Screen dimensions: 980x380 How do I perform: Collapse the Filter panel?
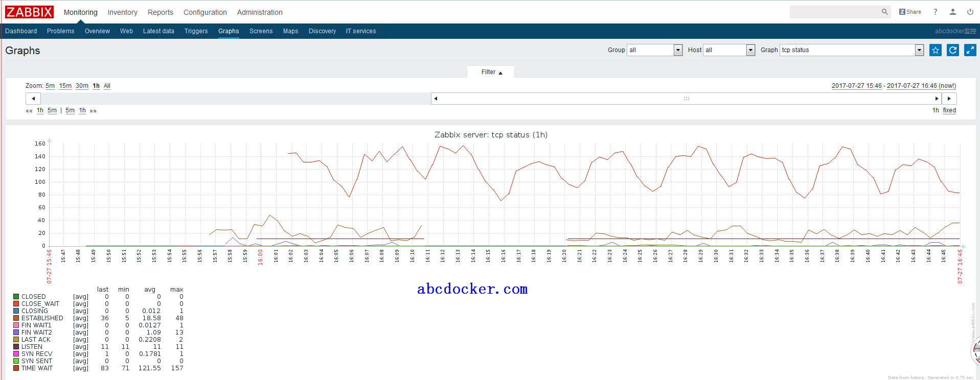(491, 72)
